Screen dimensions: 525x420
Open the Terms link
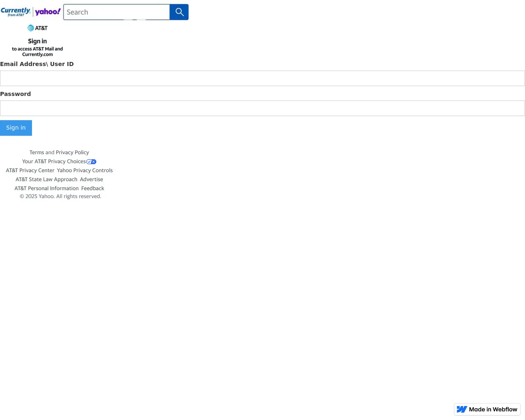click(x=37, y=152)
